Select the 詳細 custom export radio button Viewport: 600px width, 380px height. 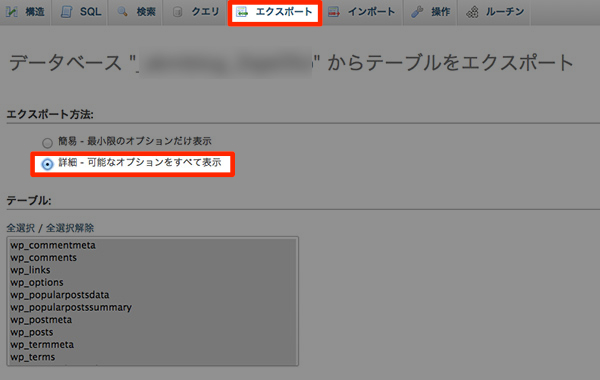47,164
